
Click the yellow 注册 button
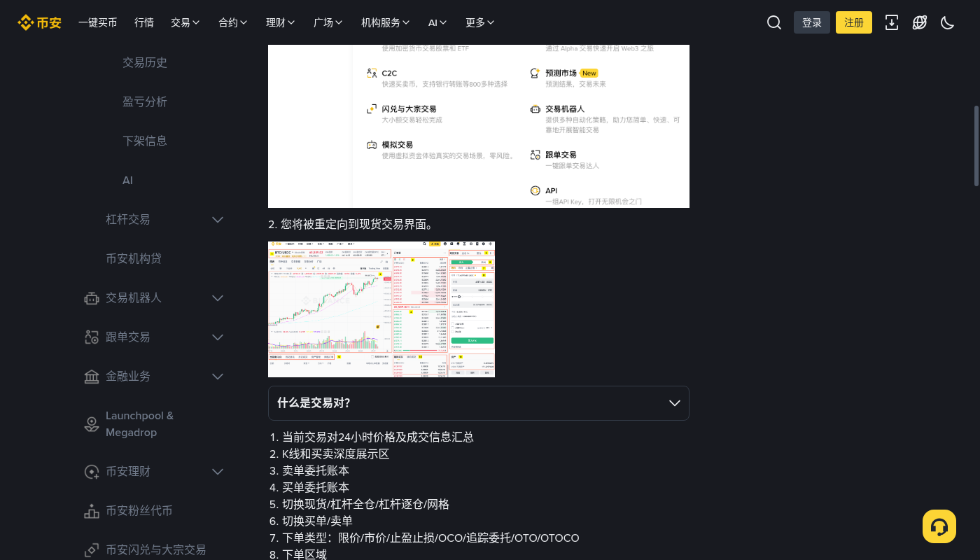pyautogui.click(x=854, y=22)
